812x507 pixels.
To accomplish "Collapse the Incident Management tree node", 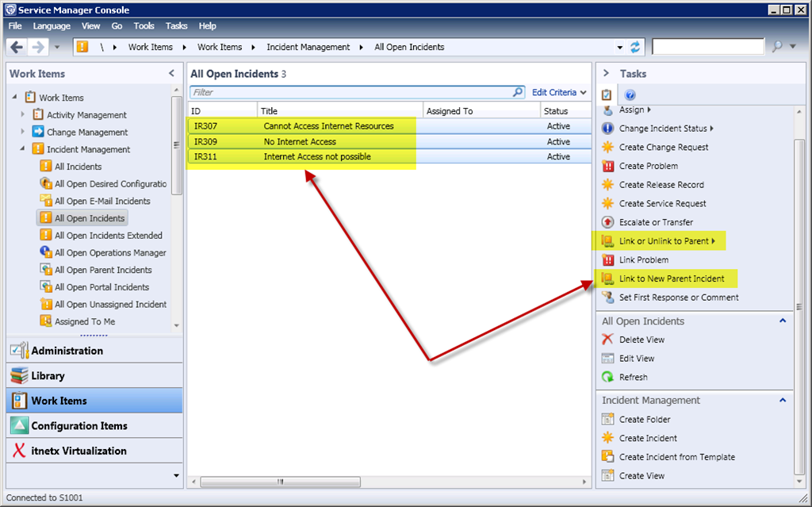I will (23, 149).
